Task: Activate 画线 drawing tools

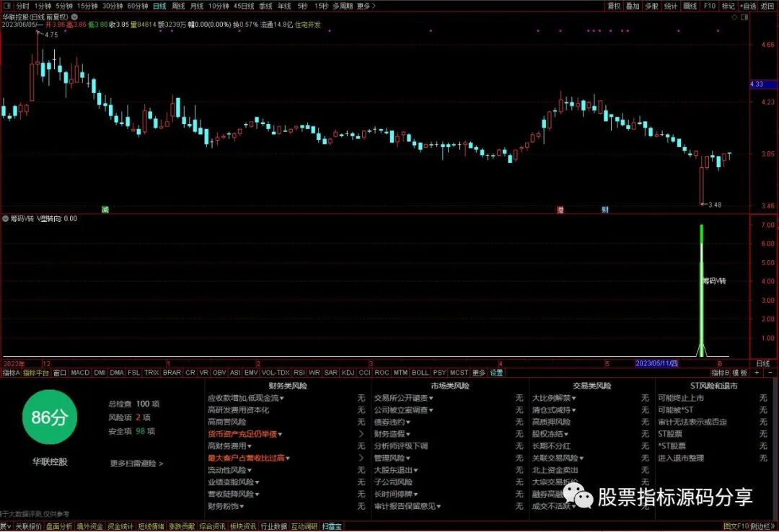Action: click(x=690, y=6)
